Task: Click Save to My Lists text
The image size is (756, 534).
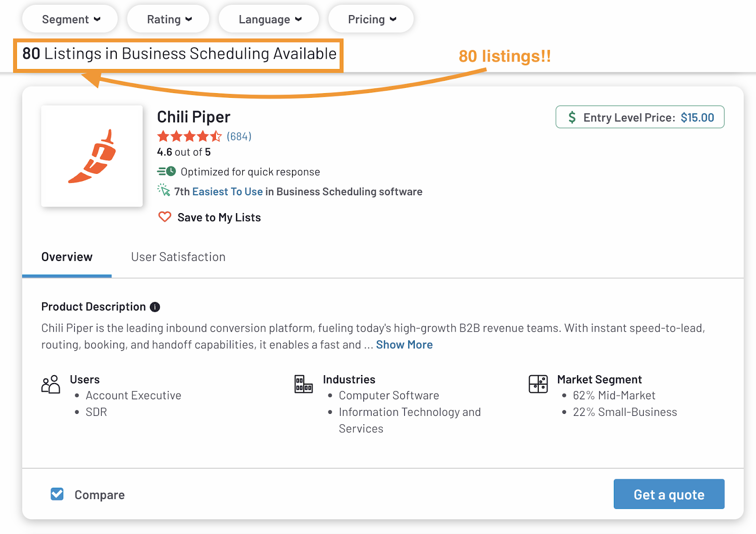Action: coord(219,217)
